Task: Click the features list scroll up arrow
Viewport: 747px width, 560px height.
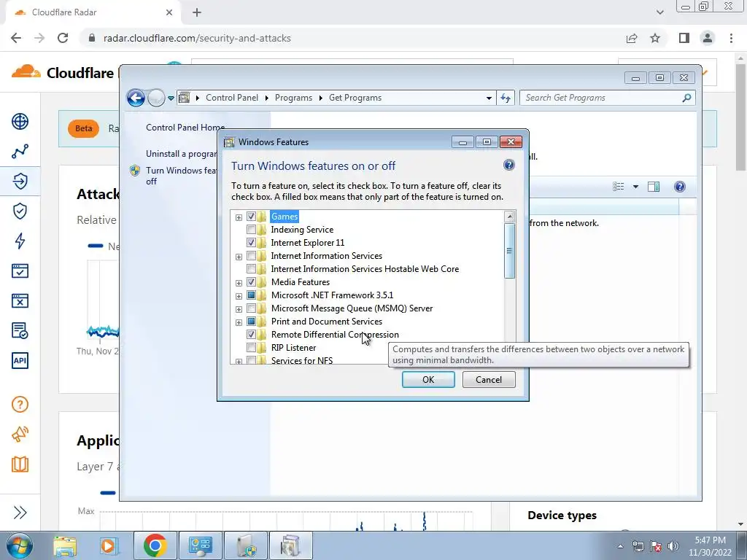Action: click(x=509, y=217)
